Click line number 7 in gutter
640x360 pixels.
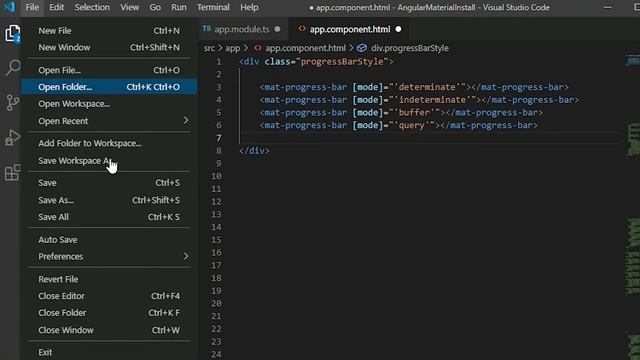click(219, 138)
